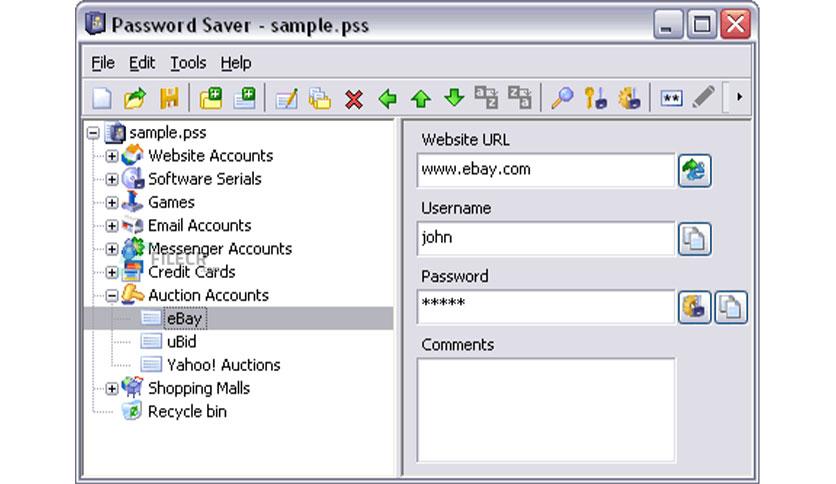Select Credit Cards in the tree

(x=191, y=272)
